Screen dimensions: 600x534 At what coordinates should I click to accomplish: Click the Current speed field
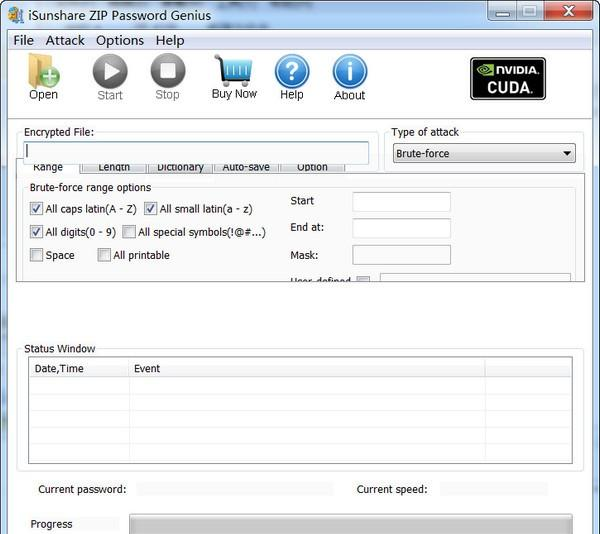coord(494,489)
